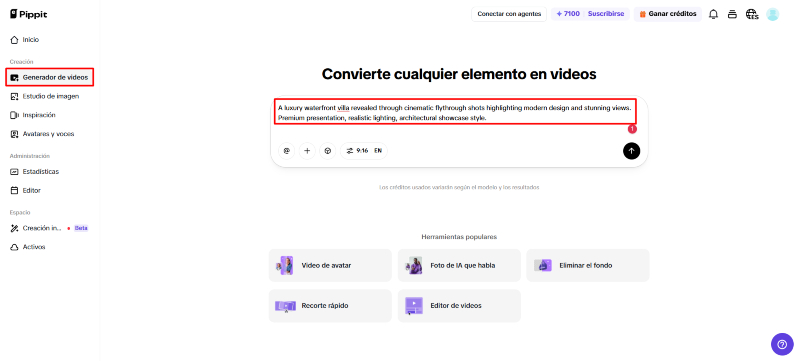
Task: Click the avatar icon in prompt bar
Action: pos(286,151)
